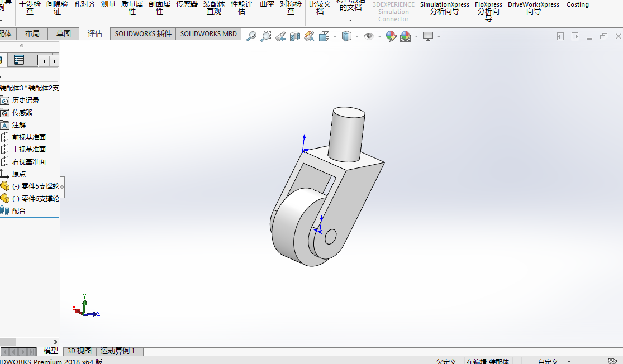Image resolution: width=623 pixels, height=364 pixels.
Task: Toggle the Section View icon
Action: [x=295, y=36]
